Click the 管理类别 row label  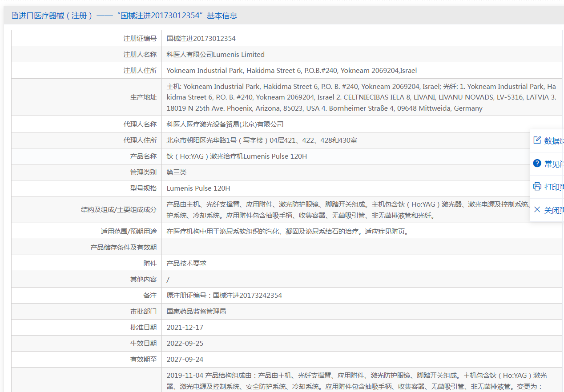pos(143,172)
